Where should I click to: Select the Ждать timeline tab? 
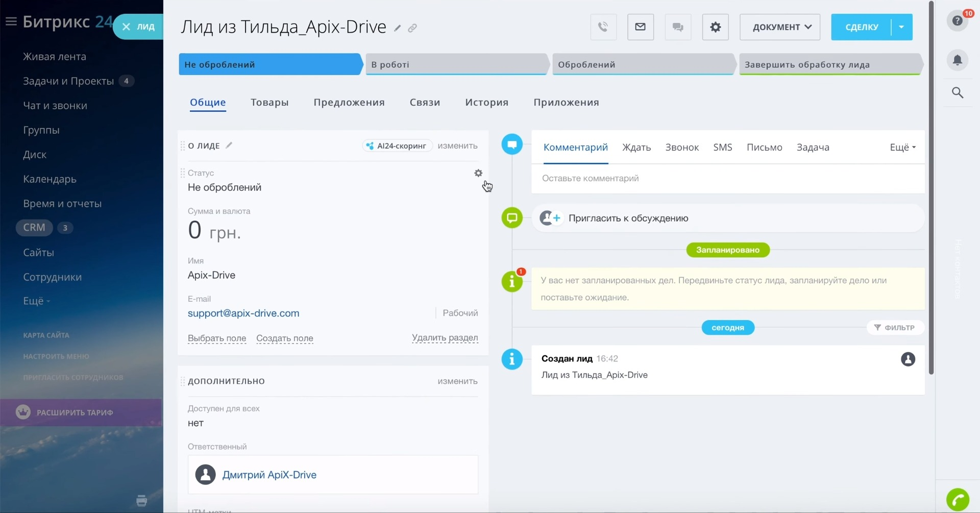[636, 147]
